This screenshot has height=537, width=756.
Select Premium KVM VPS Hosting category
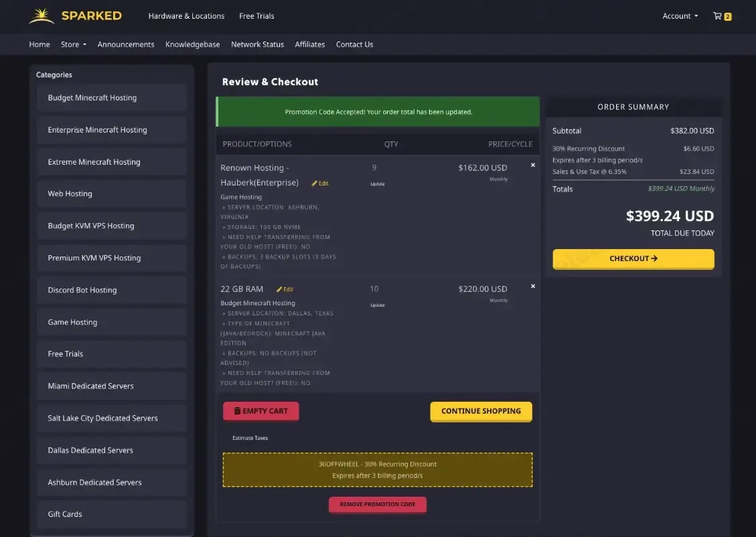click(x=112, y=258)
